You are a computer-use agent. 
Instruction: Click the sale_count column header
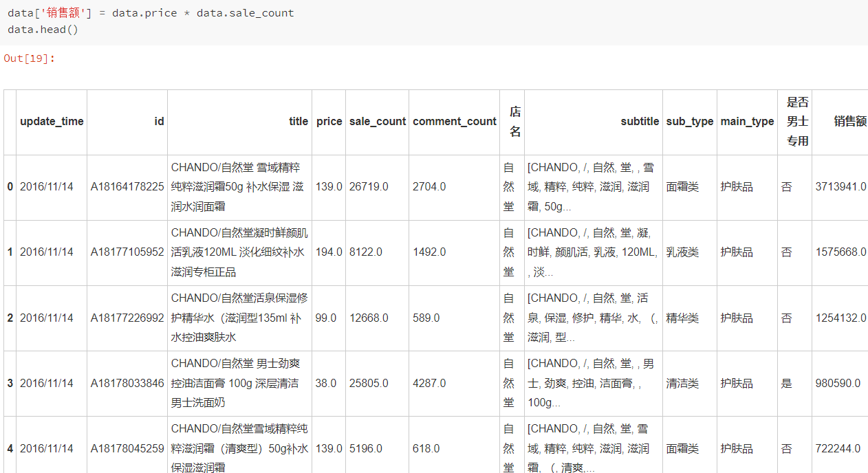pyautogui.click(x=378, y=122)
